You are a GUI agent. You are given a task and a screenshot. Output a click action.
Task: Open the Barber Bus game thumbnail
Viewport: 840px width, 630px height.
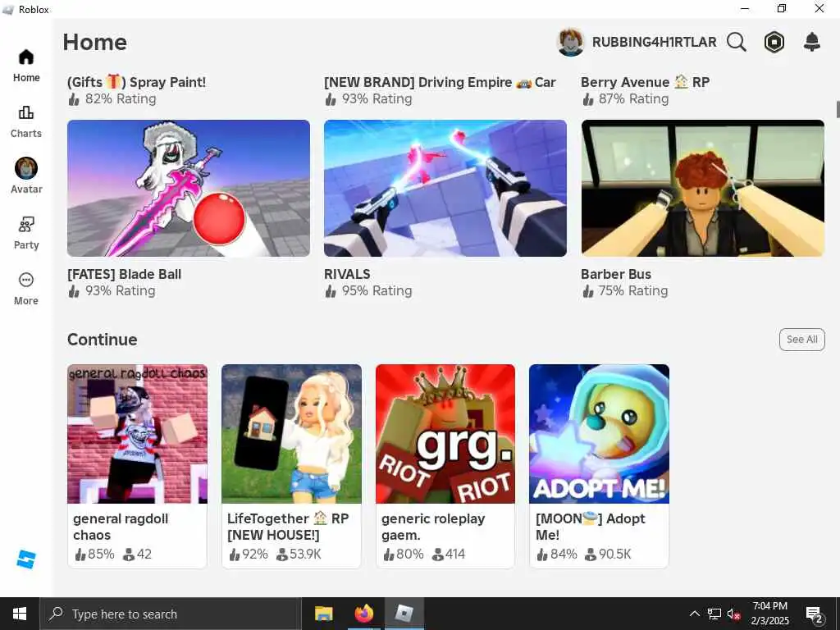703,188
